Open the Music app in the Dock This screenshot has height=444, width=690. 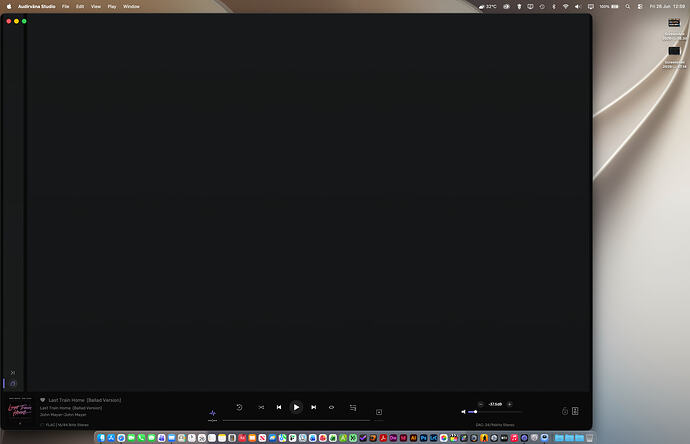[x=514, y=438]
